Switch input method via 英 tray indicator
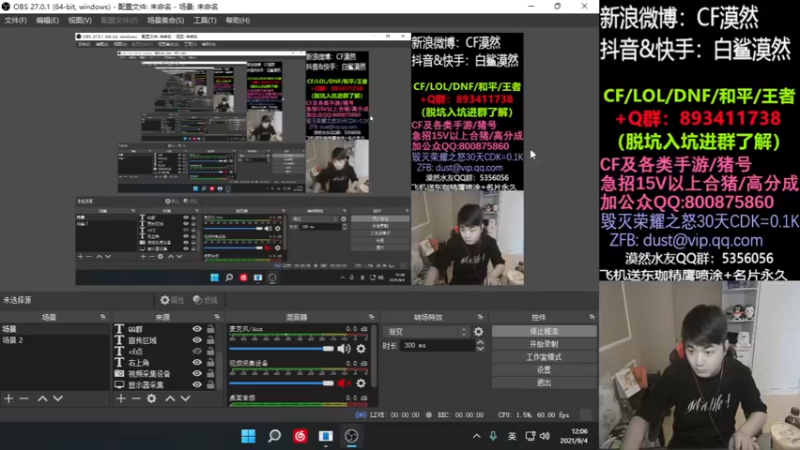 tap(512, 436)
